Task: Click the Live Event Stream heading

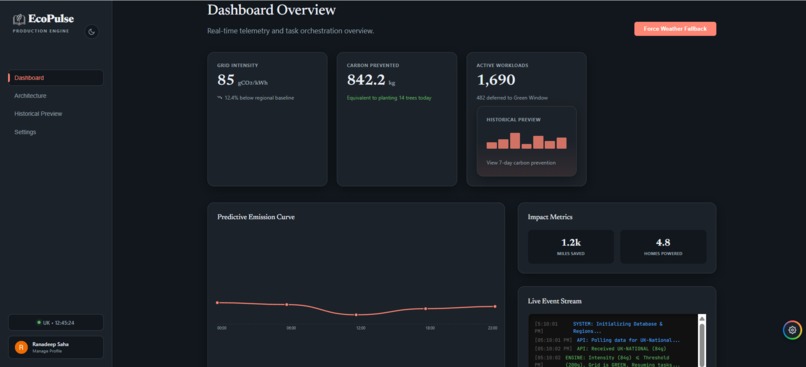Action: tap(555, 301)
